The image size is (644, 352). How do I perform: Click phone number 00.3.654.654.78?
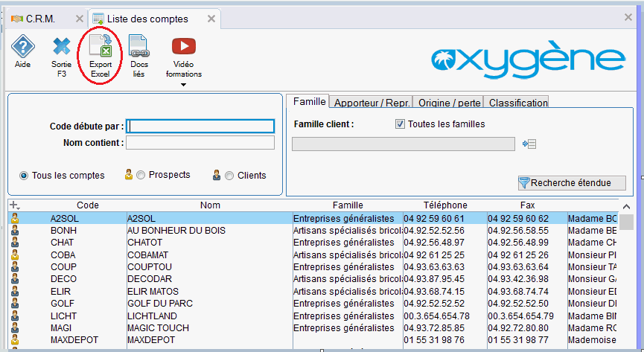point(436,316)
